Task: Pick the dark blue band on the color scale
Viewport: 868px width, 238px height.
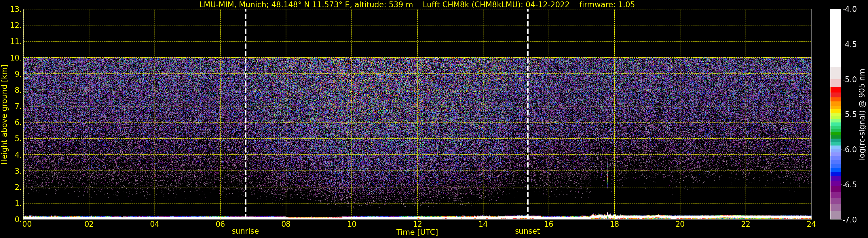Action: 836,174
